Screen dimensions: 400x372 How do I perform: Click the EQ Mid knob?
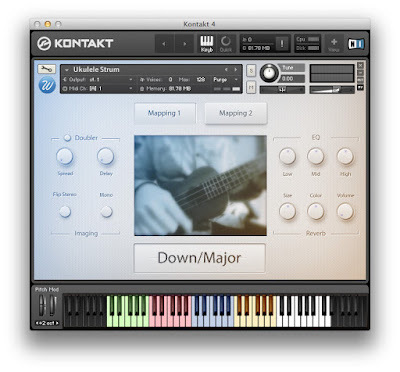tap(316, 157)
